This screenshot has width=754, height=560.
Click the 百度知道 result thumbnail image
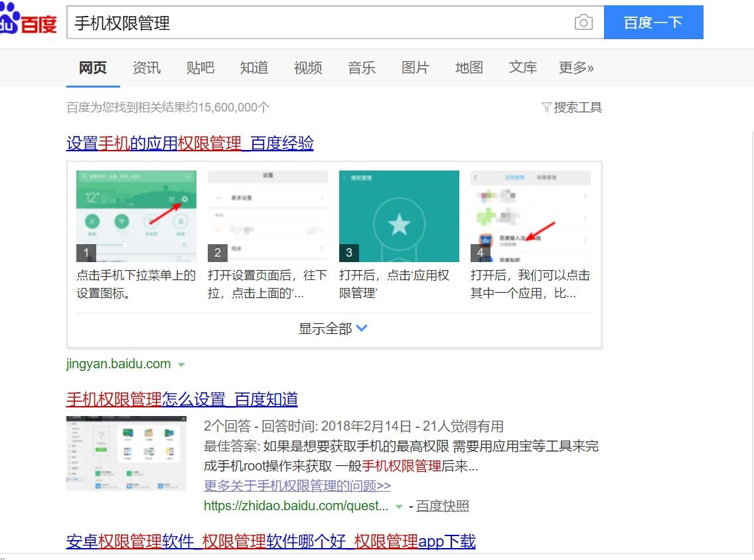click(127, 453)
